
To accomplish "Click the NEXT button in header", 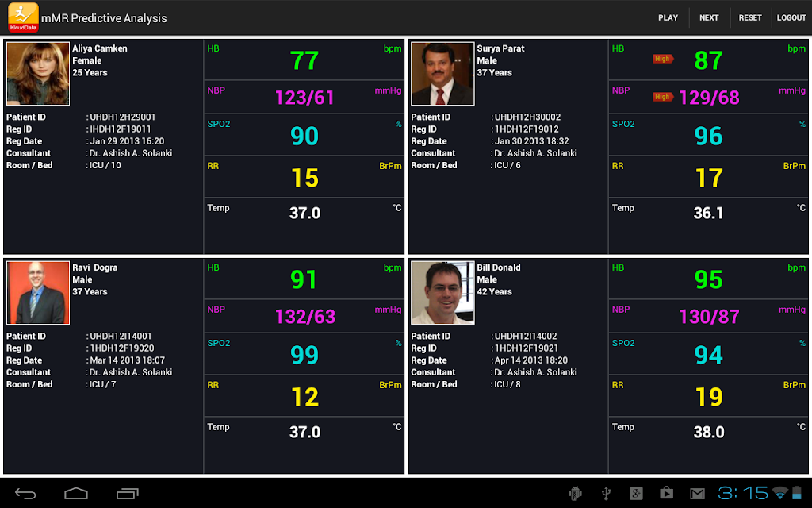I will pyautogui.click(x=709, y=17).
